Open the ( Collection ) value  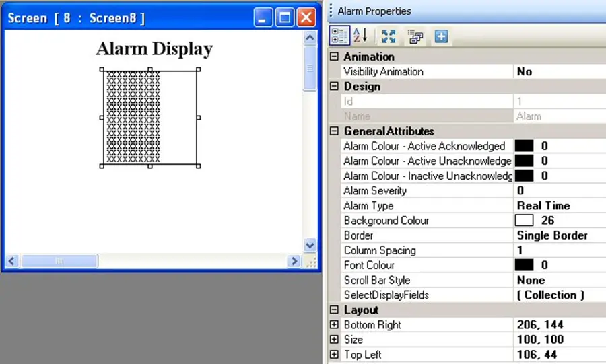pyautogui.click(x=551, y=295)
